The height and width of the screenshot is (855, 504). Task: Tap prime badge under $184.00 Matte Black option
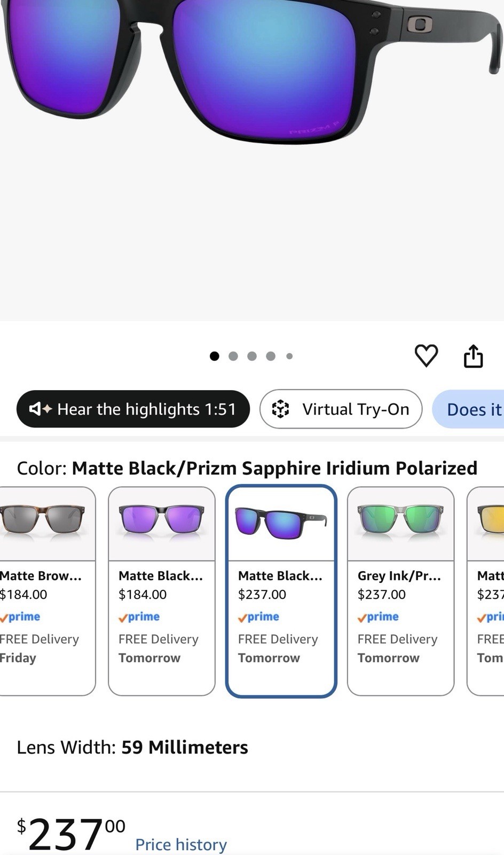point(139,617)
